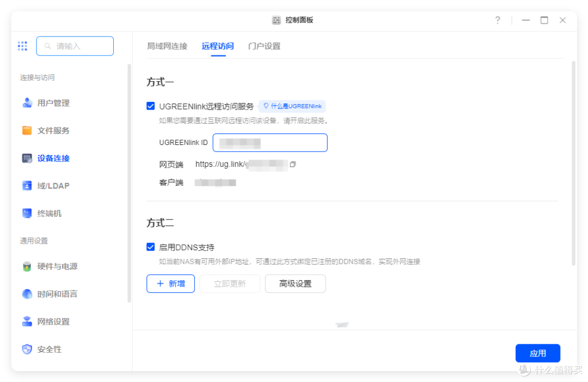Open the 门户设置 tab
This screenshot has height=382, width=588.
(265, 46)
